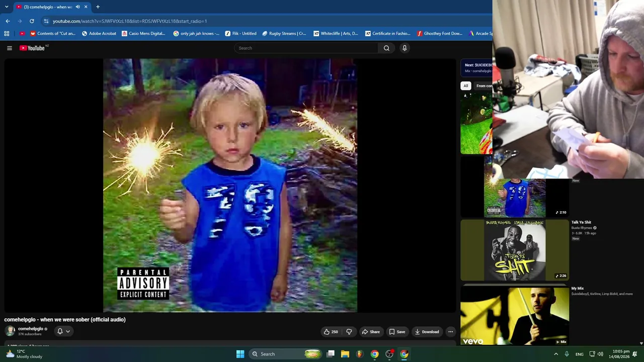The width and height of the screenshot is (644, 362).
Task: Open the Adobe Acrobat bookmark
Action: click(x=99, y=34)
